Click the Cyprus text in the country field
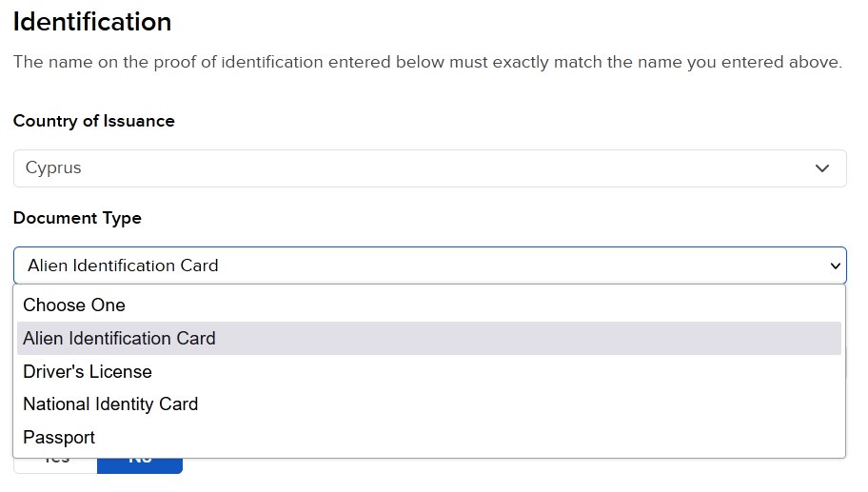The image size is (868, 492). coord(53,168)
